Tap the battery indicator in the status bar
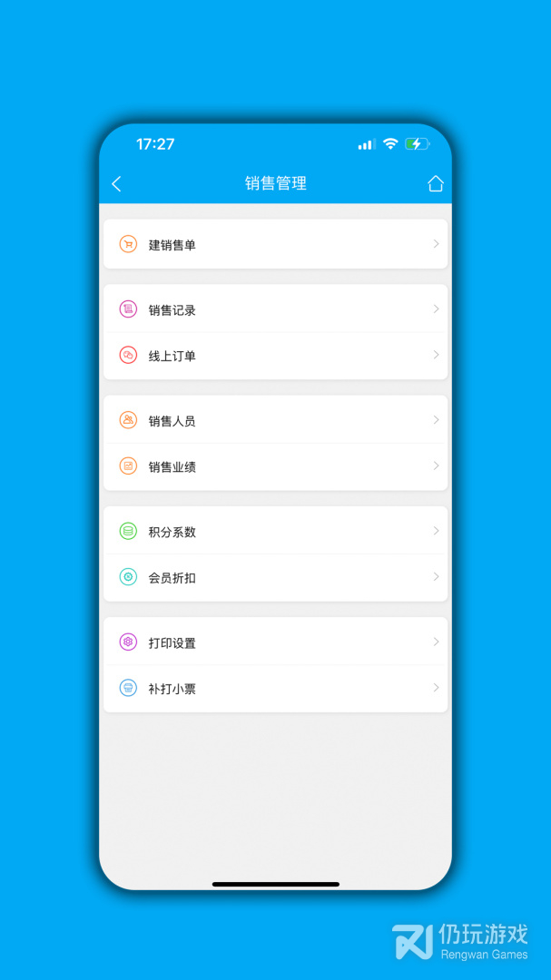 click(x=418, y=143)
